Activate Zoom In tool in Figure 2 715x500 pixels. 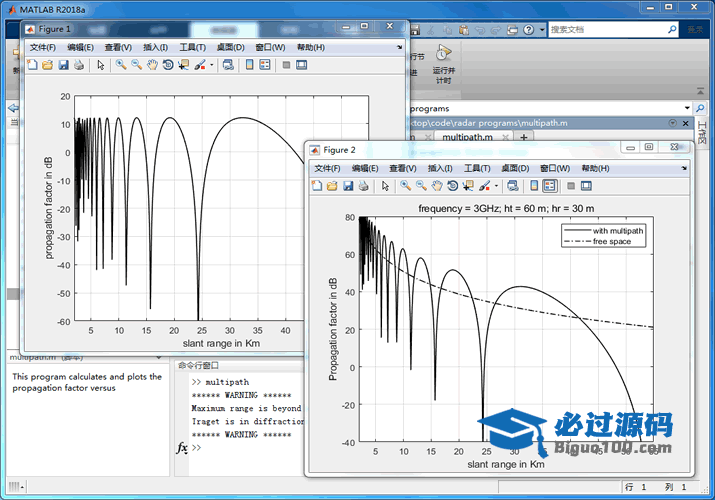pos(405,186)
